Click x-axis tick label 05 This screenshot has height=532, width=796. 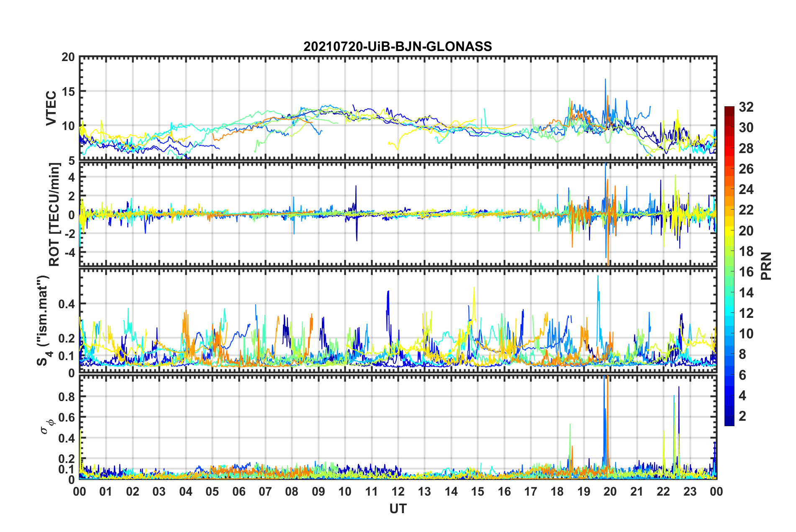(212, 491)
